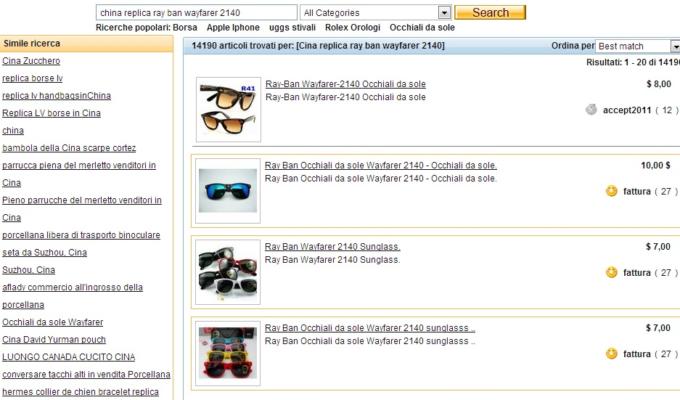This screenshot has width=680, height=400.
Task: Open seller fattura on Wayfarer 2140 Sunglass listing
Action: click(x=637, y=272)
